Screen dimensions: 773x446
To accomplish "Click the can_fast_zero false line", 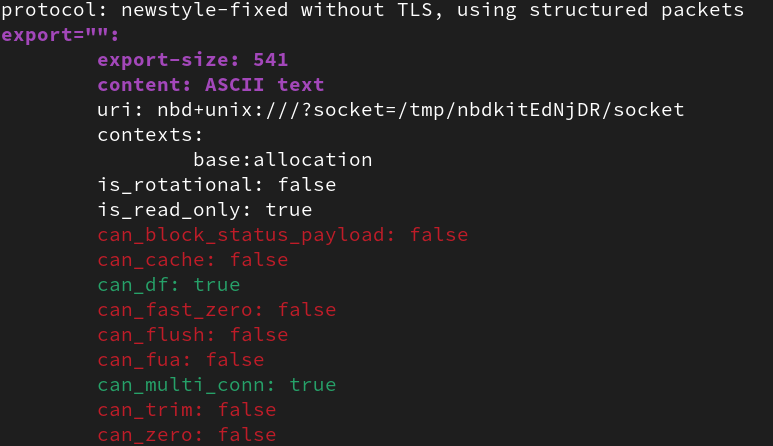I will [x=216, y=310].
